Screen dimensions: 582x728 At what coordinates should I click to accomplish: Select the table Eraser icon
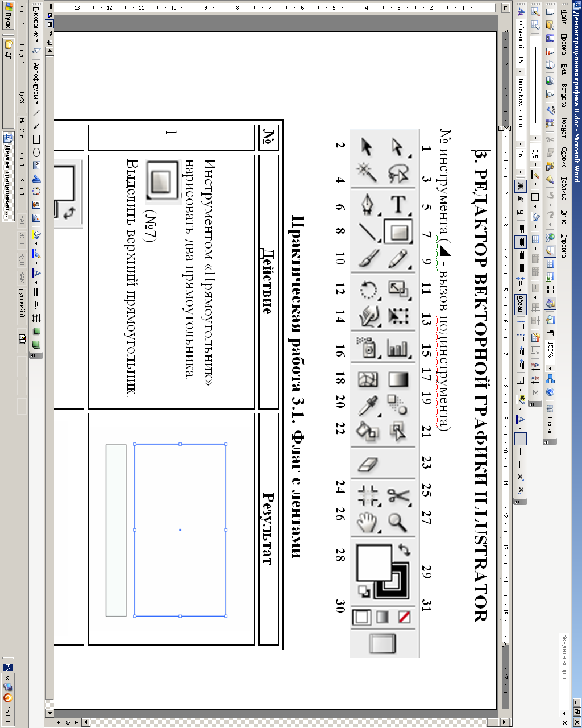pos(535,25)
